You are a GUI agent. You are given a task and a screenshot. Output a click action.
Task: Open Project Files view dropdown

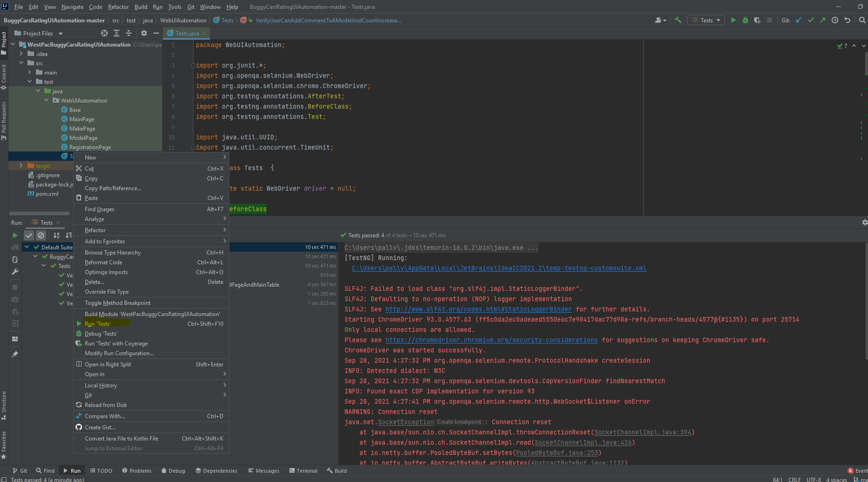click(39, 33)
